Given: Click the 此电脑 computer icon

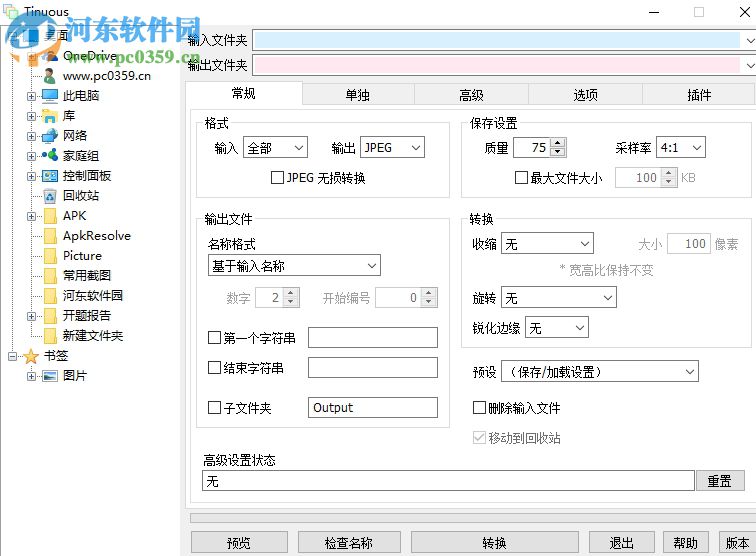Looking at the screenshot, I should point(50,96).
